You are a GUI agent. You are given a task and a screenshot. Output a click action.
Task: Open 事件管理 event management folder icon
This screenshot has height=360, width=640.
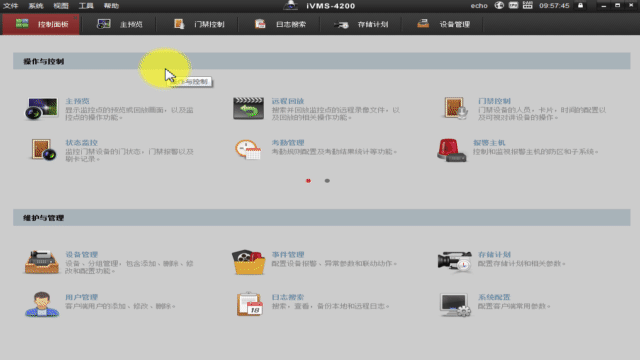pos(249,262)
